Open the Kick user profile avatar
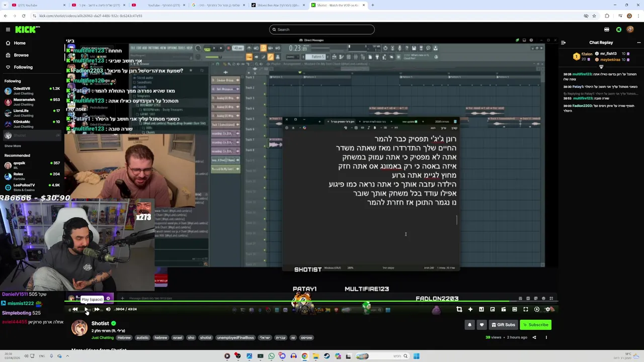The image size is (644, 362). pos(629,30)
